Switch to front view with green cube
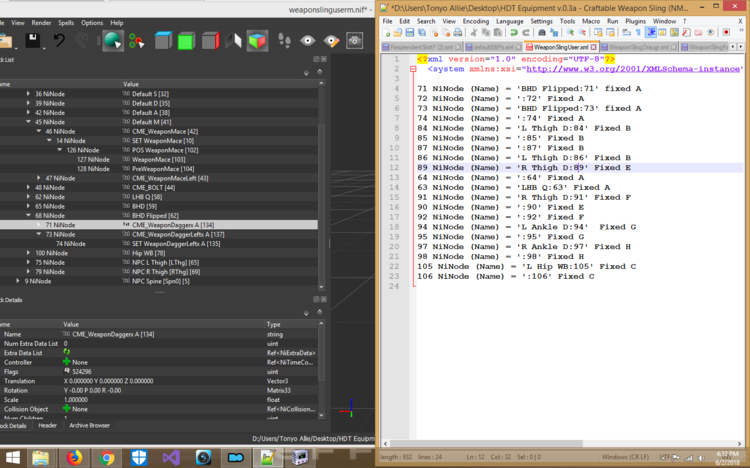Screen dimensions: 750x468 pyautogui.click(x=186, y=41)
